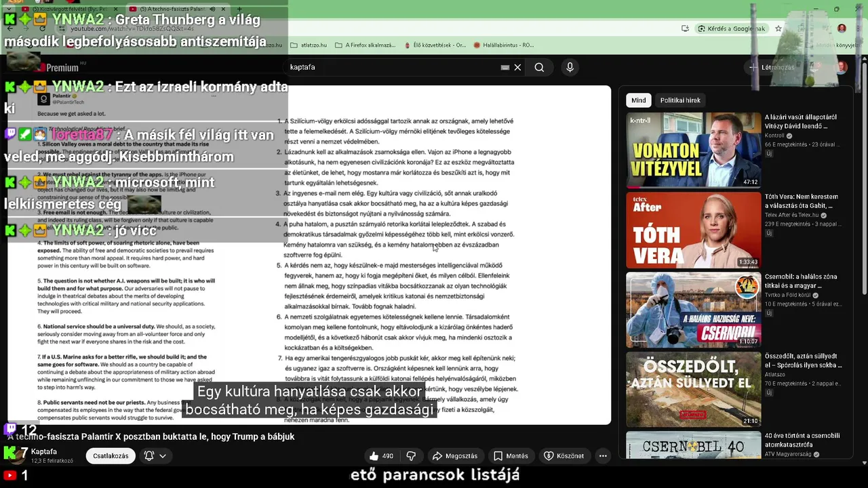Open the Halállabirintus bookmark
The image size is (868, 488).
(504, 45)
